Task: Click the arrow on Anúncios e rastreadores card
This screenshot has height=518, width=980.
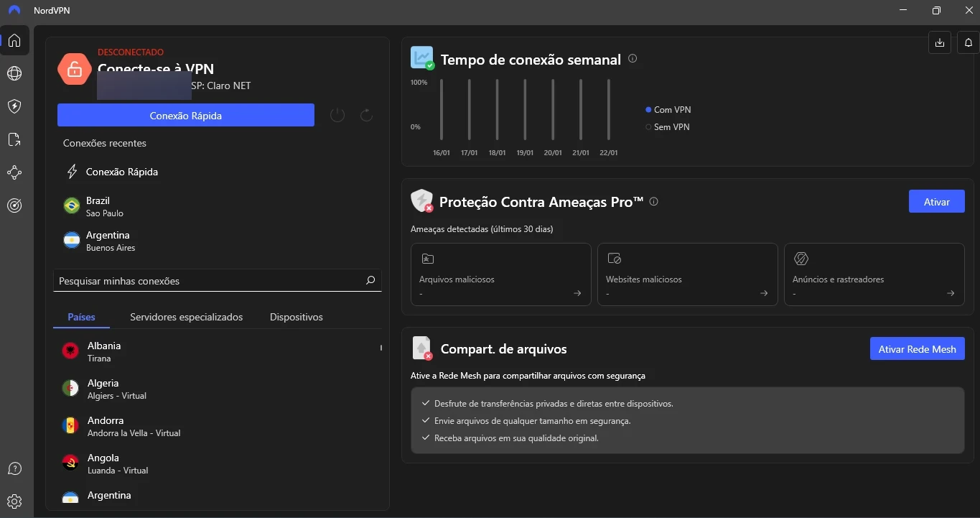Action: [x=951, y=293]
